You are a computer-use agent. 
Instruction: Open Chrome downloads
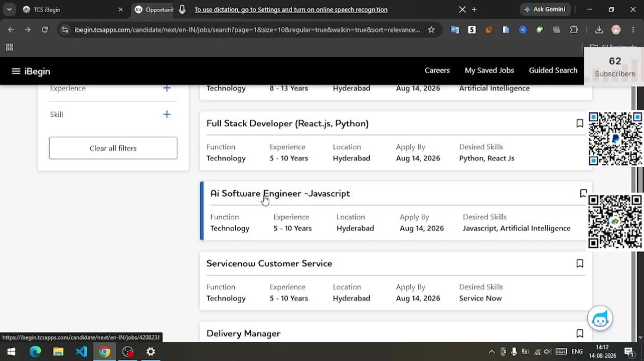point(599,30)
